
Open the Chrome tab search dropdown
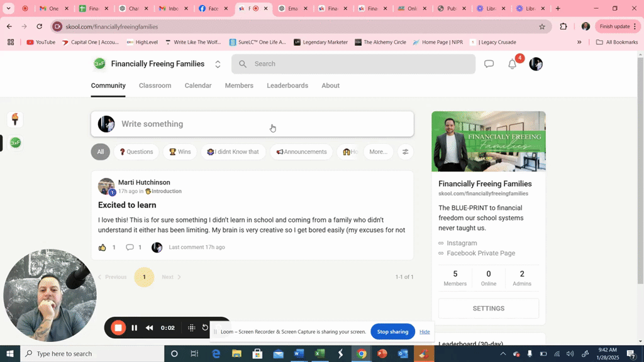8,8
